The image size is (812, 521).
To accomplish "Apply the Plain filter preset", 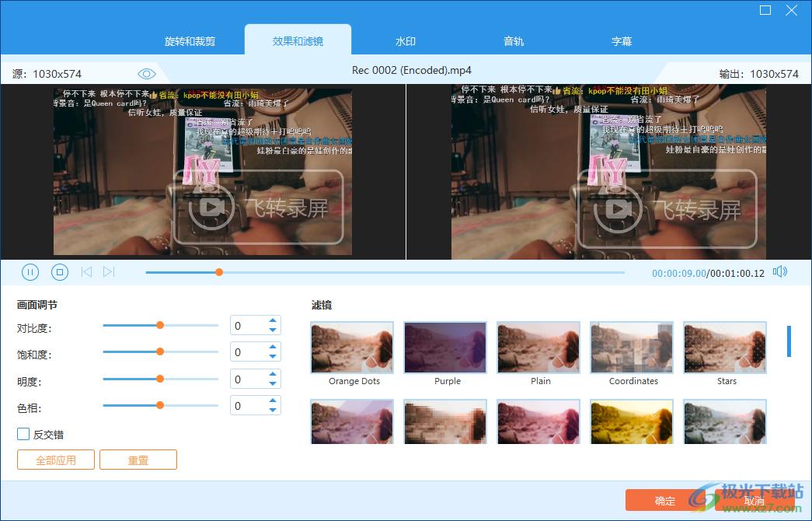I will tap(538, 347).
